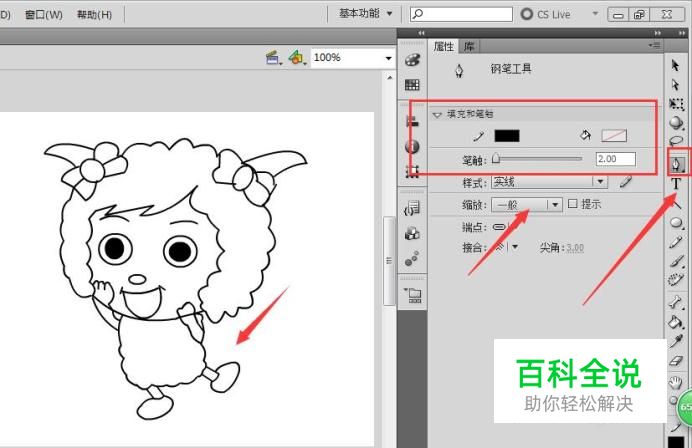
Task: Click black color swatch at tools bottom
Action: 676,442
